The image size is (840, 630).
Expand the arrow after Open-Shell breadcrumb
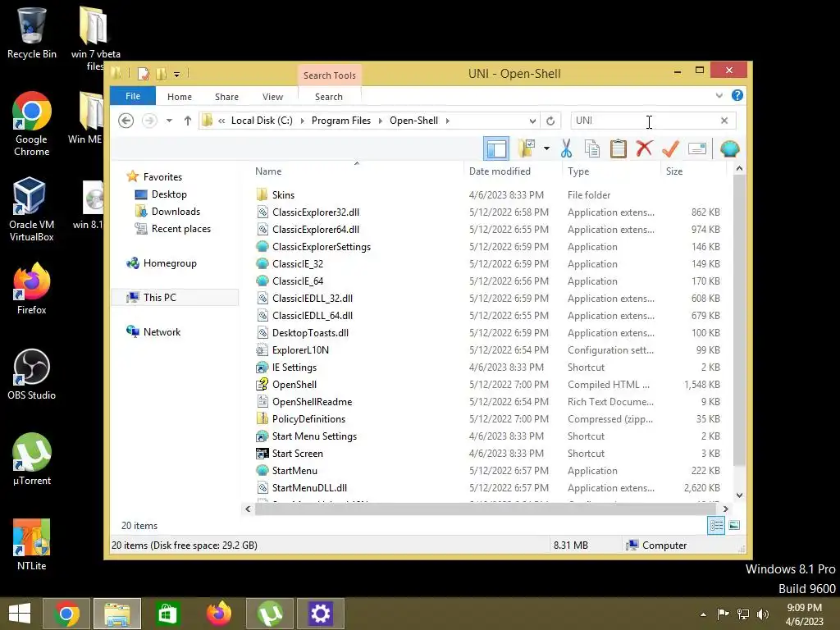pos(447,121)
